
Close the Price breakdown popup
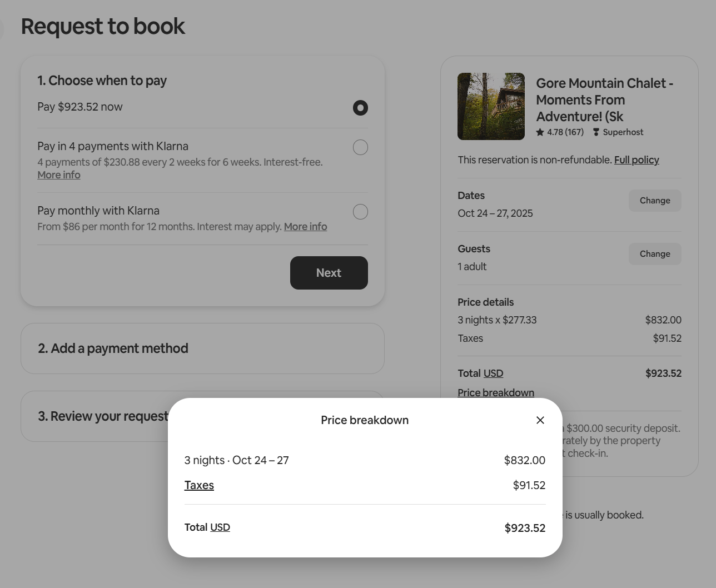point(540,420)
